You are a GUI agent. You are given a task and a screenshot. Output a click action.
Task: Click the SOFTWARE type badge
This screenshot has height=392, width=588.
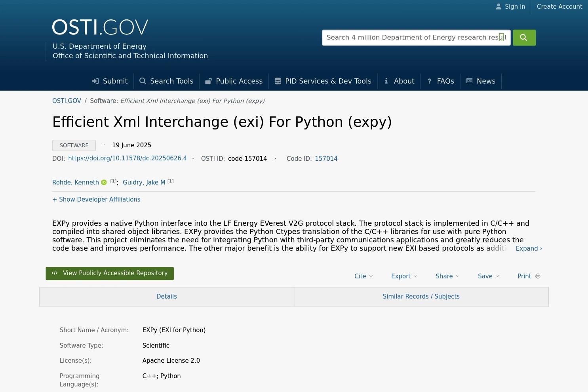[74, 145]
